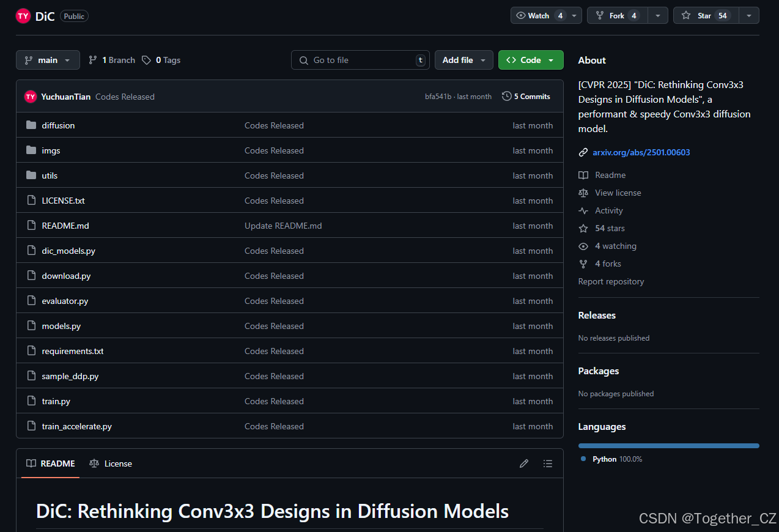779x532 pixels.
Task: Click the eye icon next to 4 watching
Action: [x=583, y=246]
